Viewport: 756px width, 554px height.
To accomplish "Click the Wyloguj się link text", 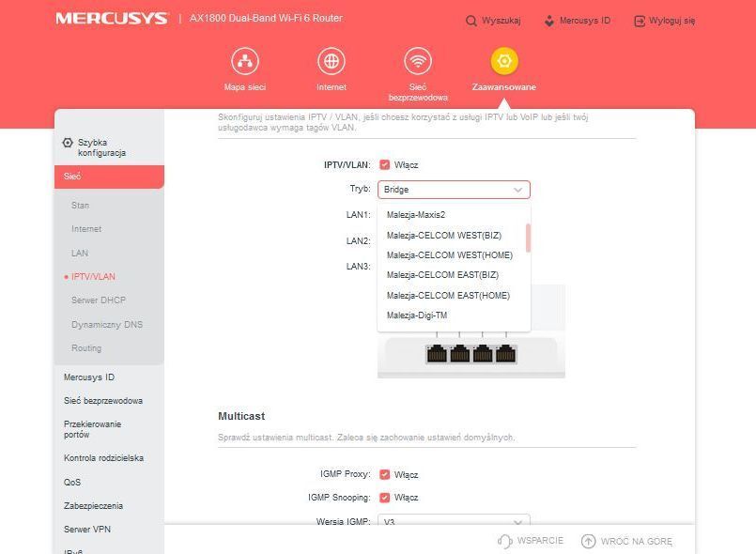I will point(672,21).
